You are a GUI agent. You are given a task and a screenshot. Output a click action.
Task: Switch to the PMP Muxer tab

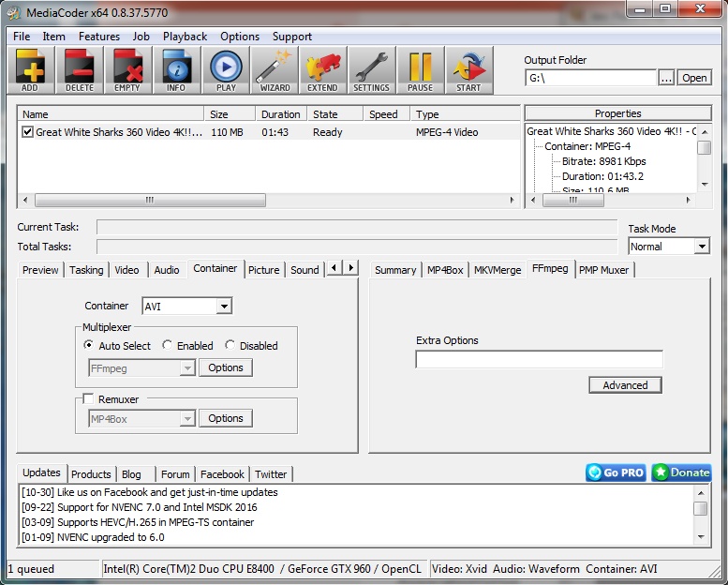[x=604, y=270]
